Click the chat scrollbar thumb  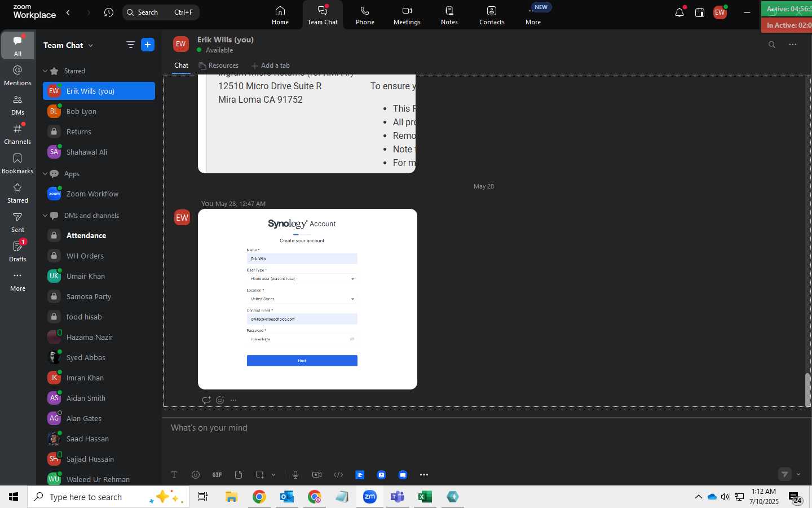coord(807,390)
